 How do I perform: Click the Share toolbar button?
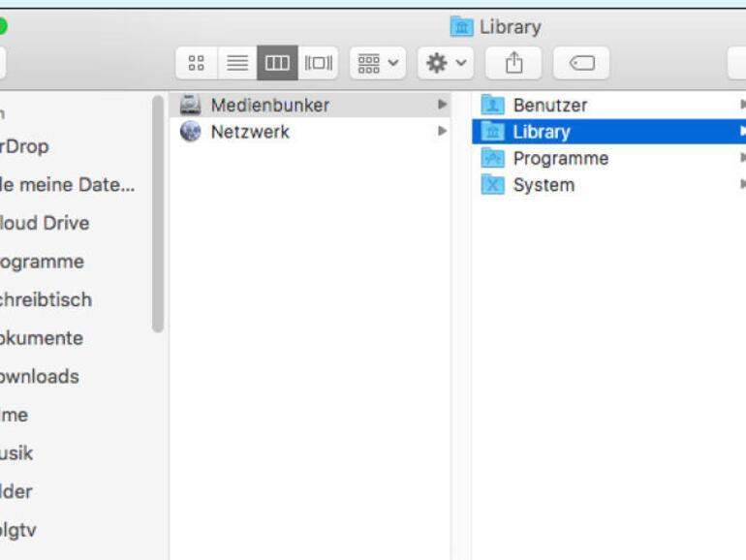pos(513,63)
